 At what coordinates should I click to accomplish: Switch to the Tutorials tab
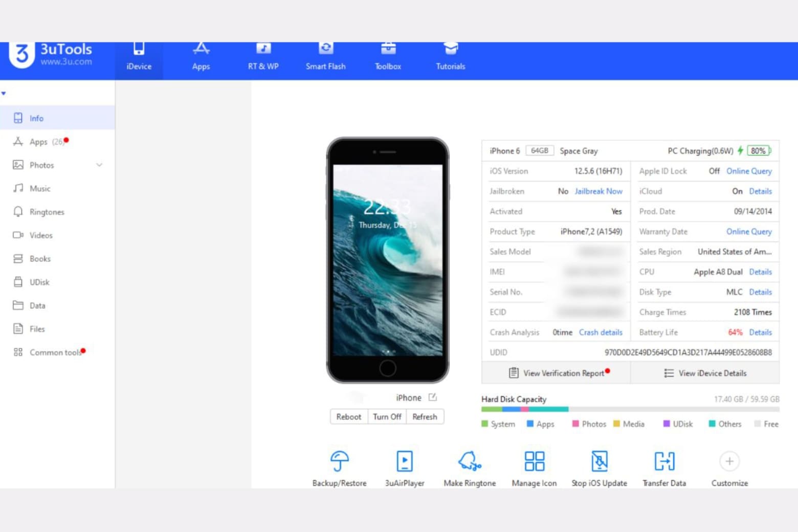point(450,55)
